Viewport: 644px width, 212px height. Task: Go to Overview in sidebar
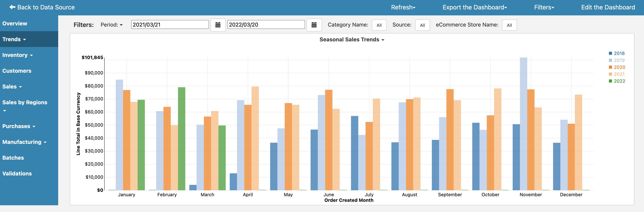click(x=29, y=23)
